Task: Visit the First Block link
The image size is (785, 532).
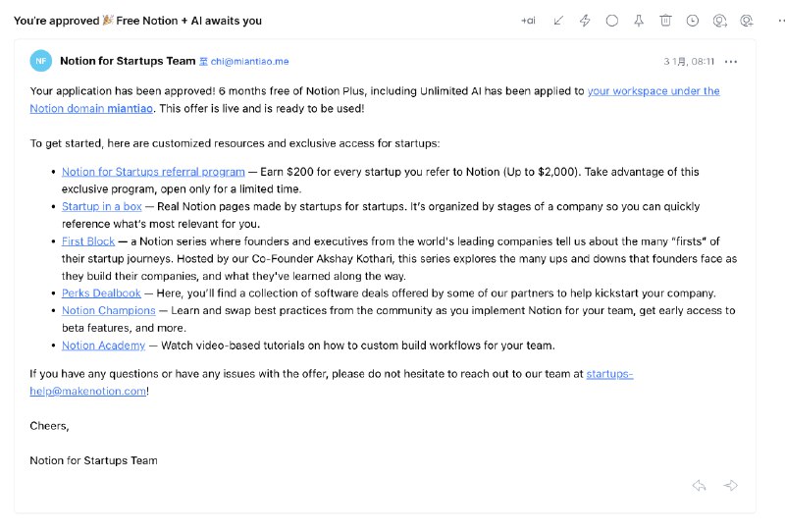Action: click(x=88, y=241)
